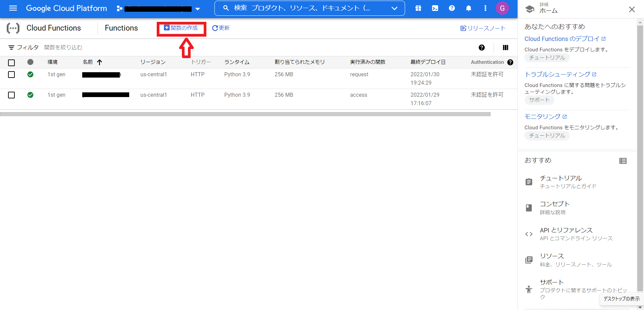Sort by 最終デプロイ日 column header
Image resolution: width=644 pixels, height=310 pixels.
428,62
